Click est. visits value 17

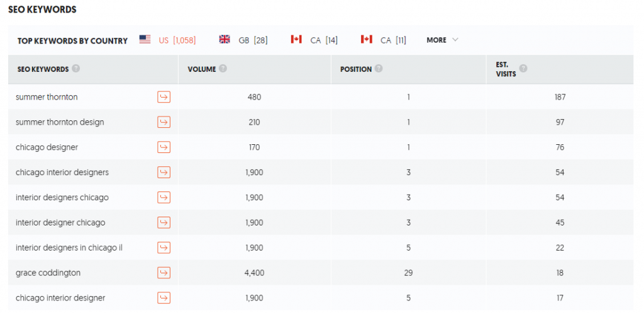coord(560,298)
